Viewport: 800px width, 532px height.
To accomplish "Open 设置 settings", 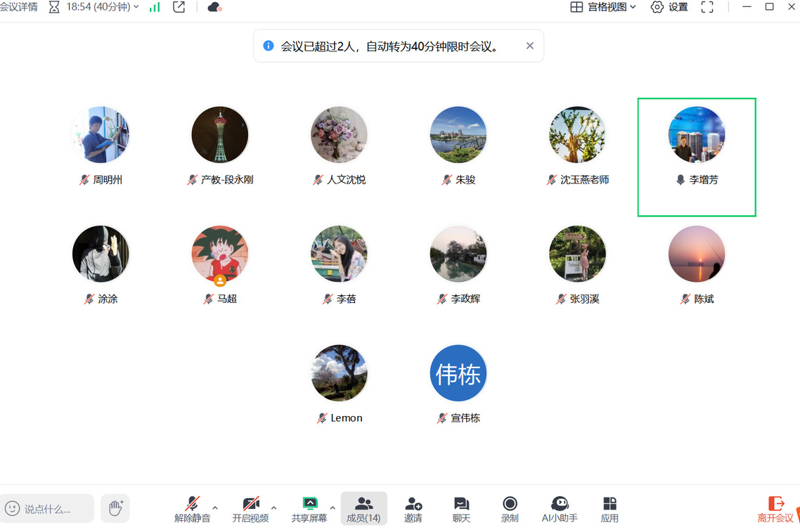I will (669, 7).
